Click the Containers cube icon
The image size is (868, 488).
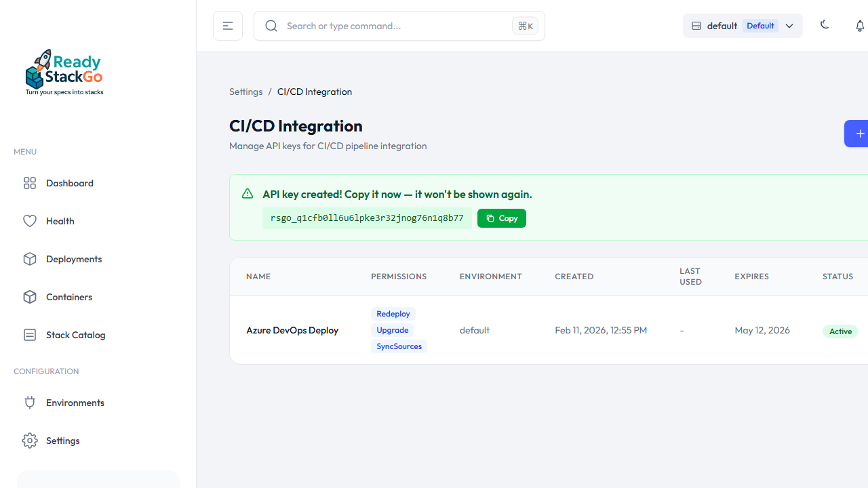[30, 297]
